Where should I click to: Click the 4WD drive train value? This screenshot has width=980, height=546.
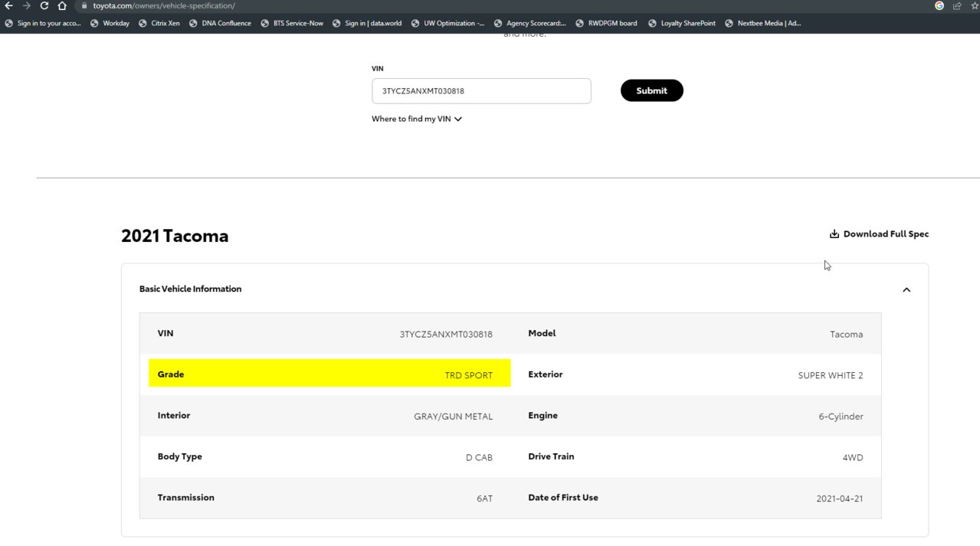pos(853,457)
